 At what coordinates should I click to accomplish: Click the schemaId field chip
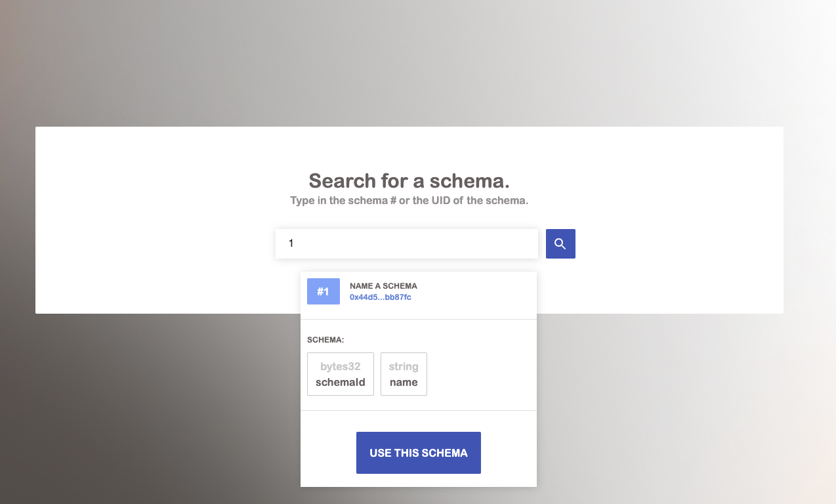click(x=340, y=374)
